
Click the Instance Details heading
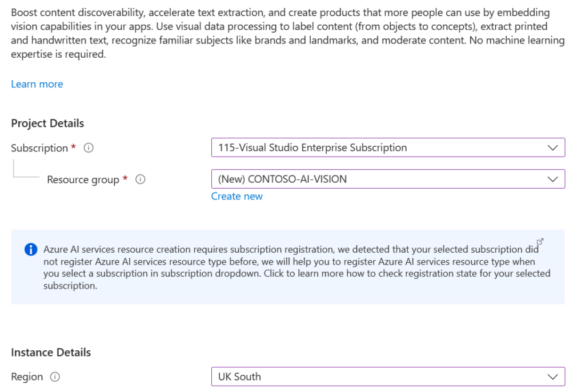coord(51,353)
